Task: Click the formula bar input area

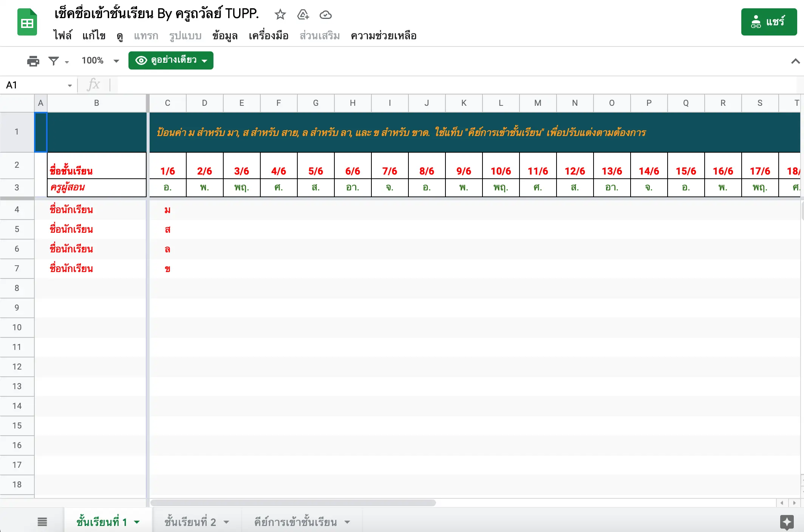Action: (457, 85)
